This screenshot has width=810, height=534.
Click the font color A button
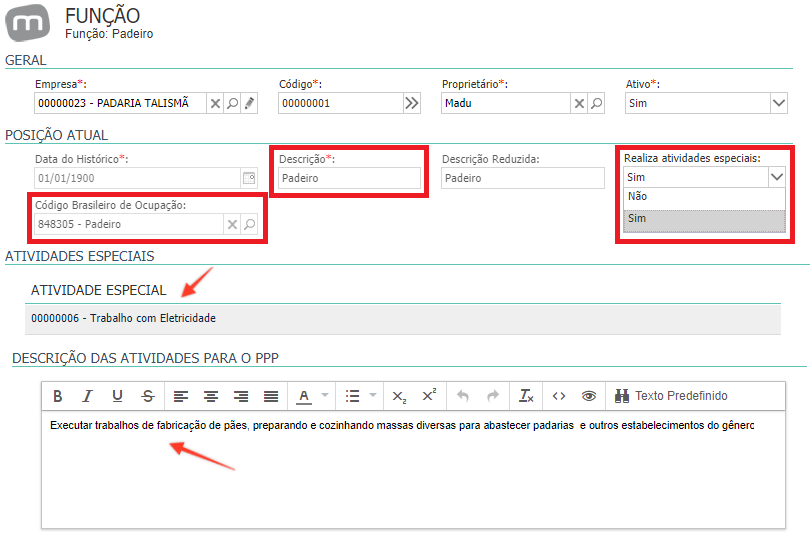304,396
